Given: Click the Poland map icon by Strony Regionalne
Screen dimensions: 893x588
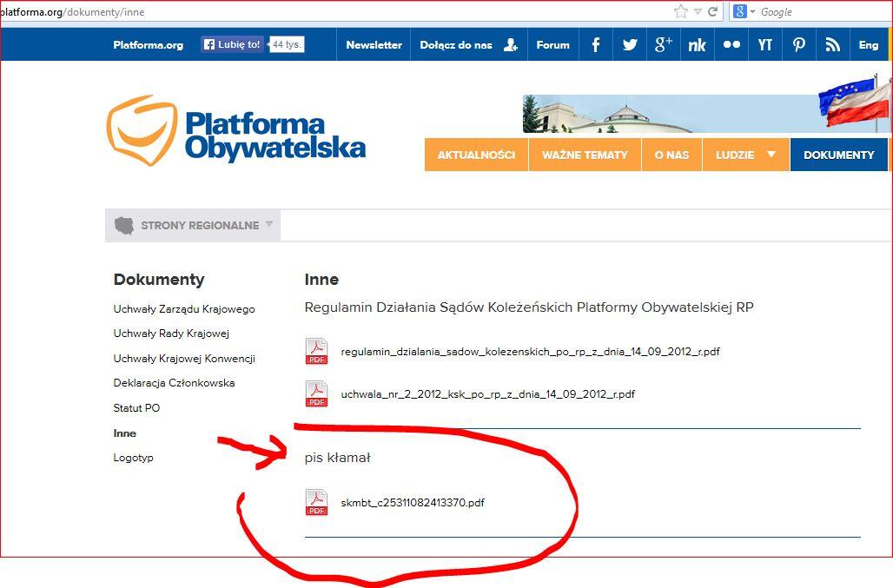Looking at the screenshot, I should click(x=124, y=226).
